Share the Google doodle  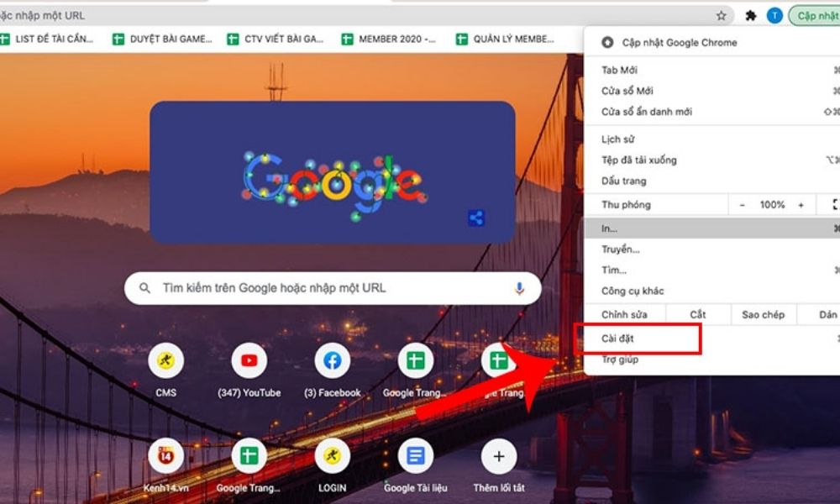pyautogui.click(x=475, y=218)
